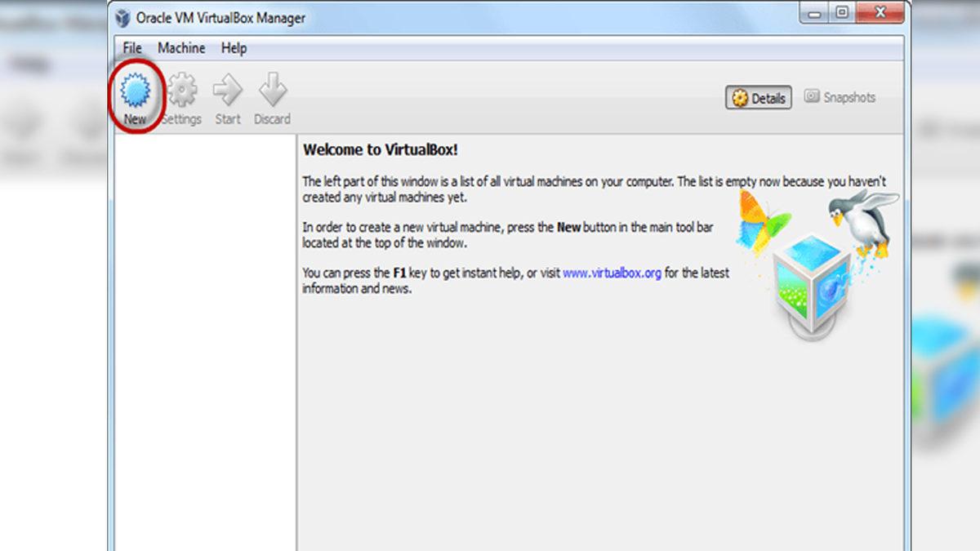The image size is (980, 551).
Task: Click the yellow gear on the Details button
Action: (x=740, y=97)
